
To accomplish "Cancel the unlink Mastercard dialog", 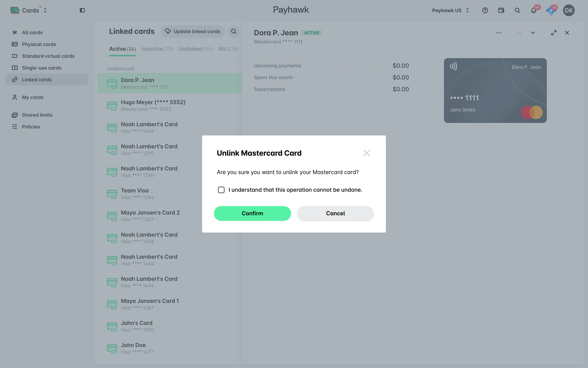I will click(x=335, y=213).
